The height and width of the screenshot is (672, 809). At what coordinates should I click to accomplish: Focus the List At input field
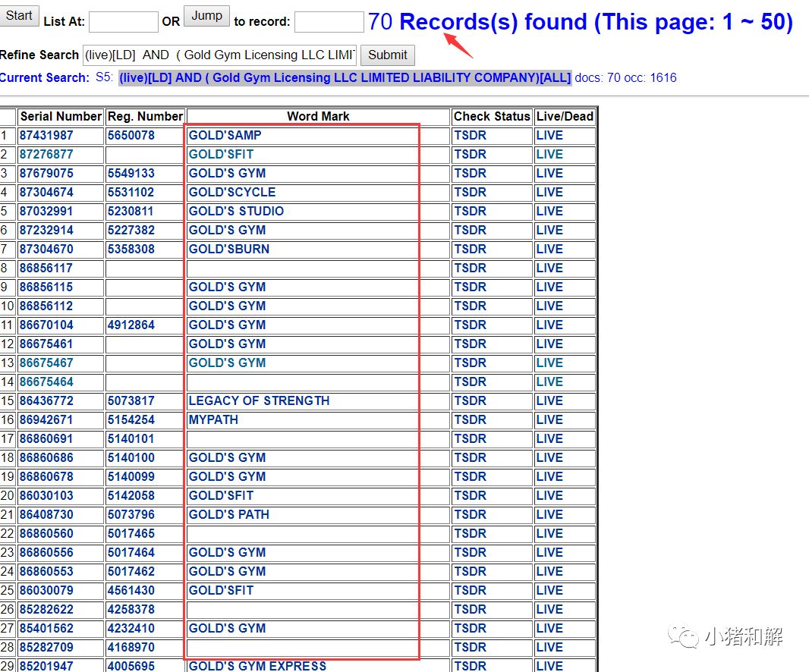(x=123, y=22)
